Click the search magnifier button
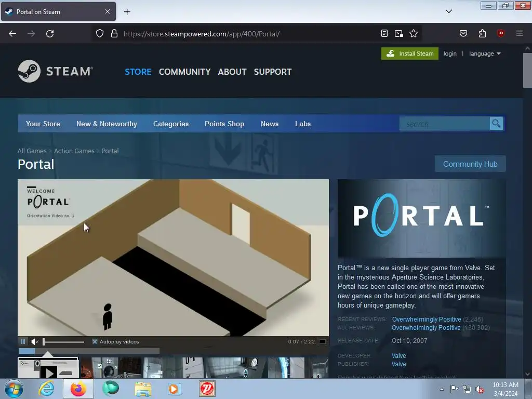Screen dimensions: 532x399 (x=496, y=124)
